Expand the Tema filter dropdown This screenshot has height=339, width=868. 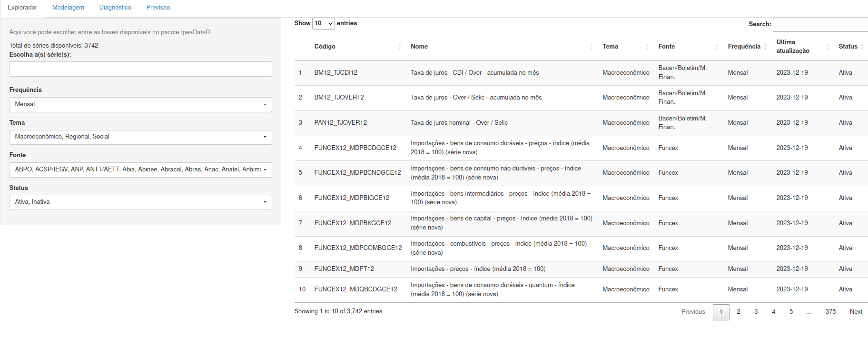(x=140, y=137)
